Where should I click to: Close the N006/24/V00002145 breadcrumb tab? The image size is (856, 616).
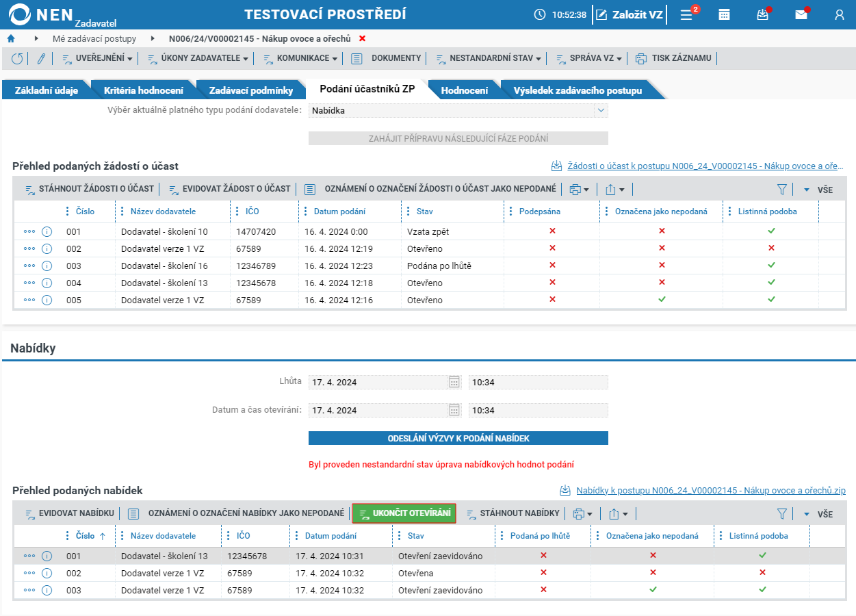(363, 38)
